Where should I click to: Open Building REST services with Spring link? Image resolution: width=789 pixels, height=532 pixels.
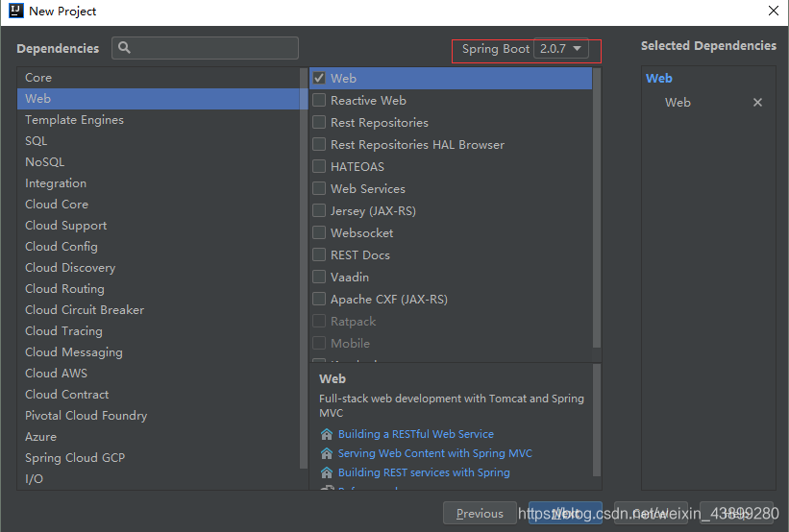click(424, 472)
